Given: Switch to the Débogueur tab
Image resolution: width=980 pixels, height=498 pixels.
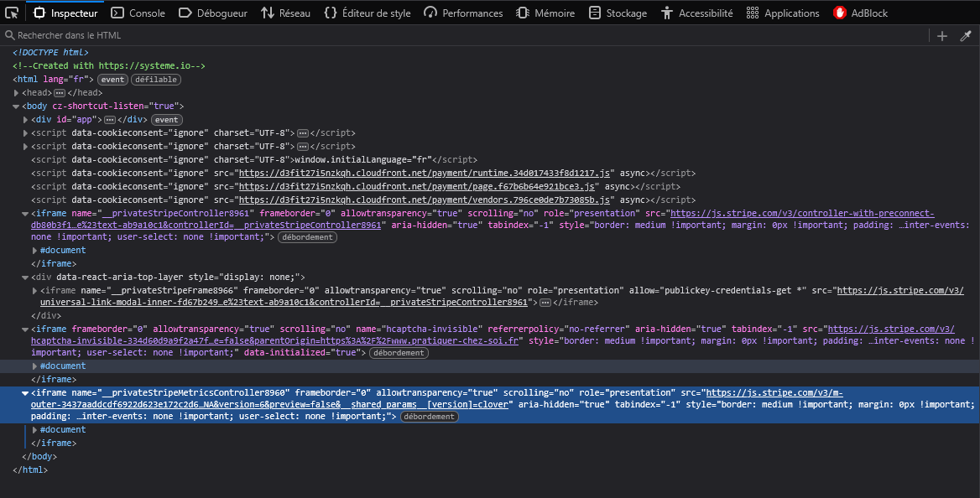Looking at the screenshot, I should point(213,13).
